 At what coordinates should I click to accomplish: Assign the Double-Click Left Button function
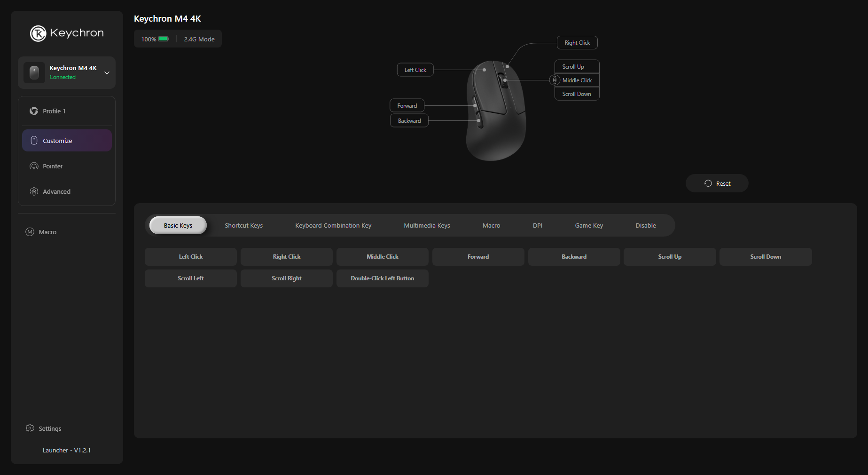click(382, 278)
